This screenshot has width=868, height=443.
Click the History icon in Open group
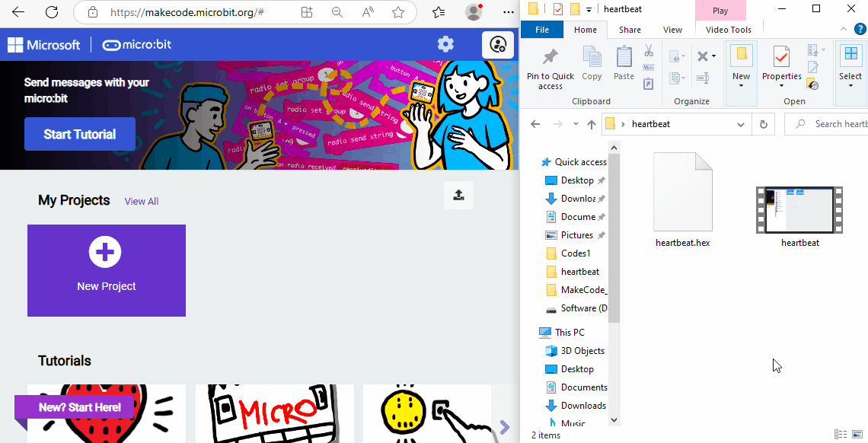(812, 84)
